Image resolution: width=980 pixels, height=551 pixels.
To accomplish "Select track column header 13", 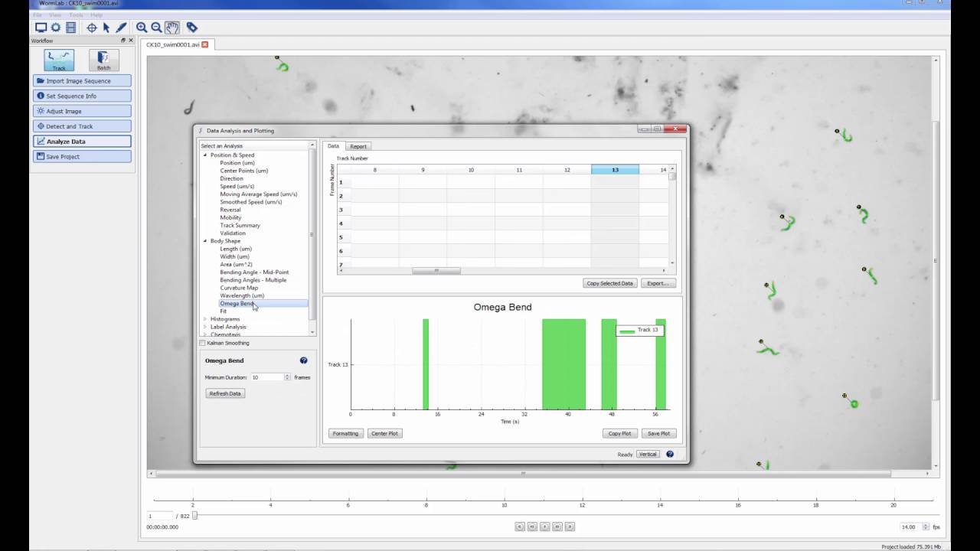I will [x=615, y=170].
